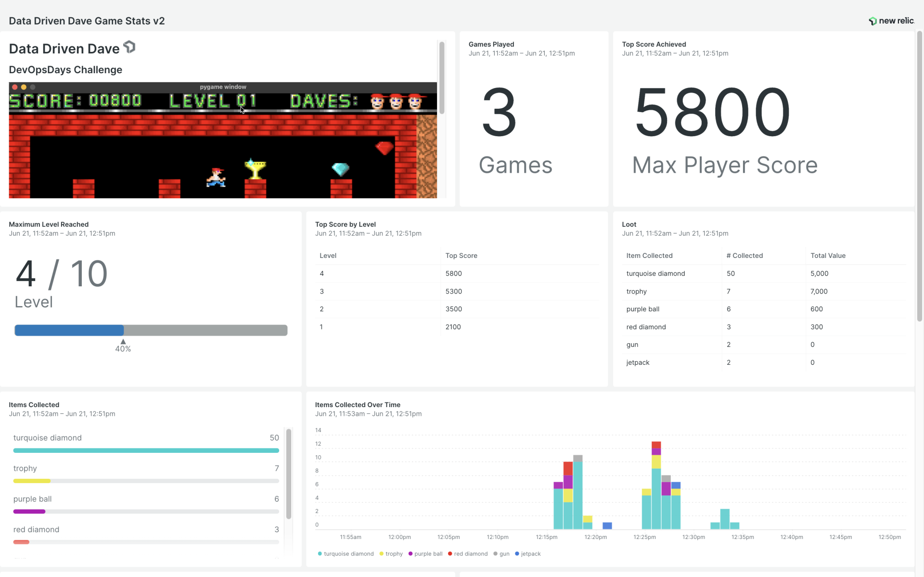Click the DevOpsDays Challenge heading

tap(65, 70)
